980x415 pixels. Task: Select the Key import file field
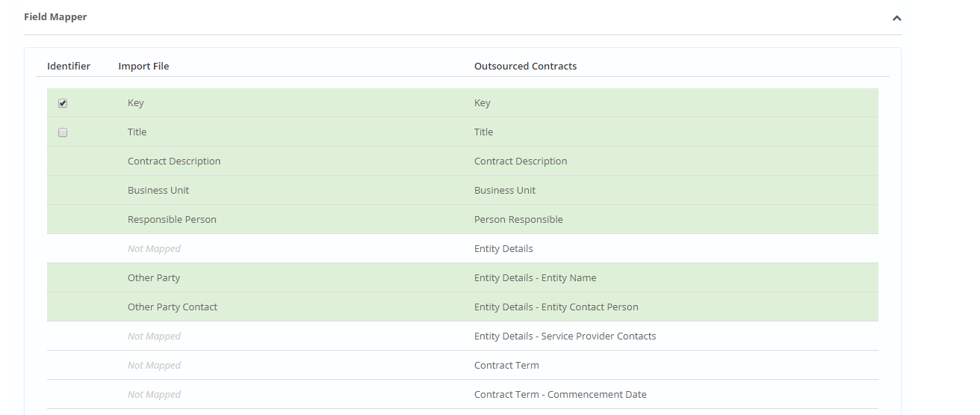pyautogui.click(x=136, y=103)
